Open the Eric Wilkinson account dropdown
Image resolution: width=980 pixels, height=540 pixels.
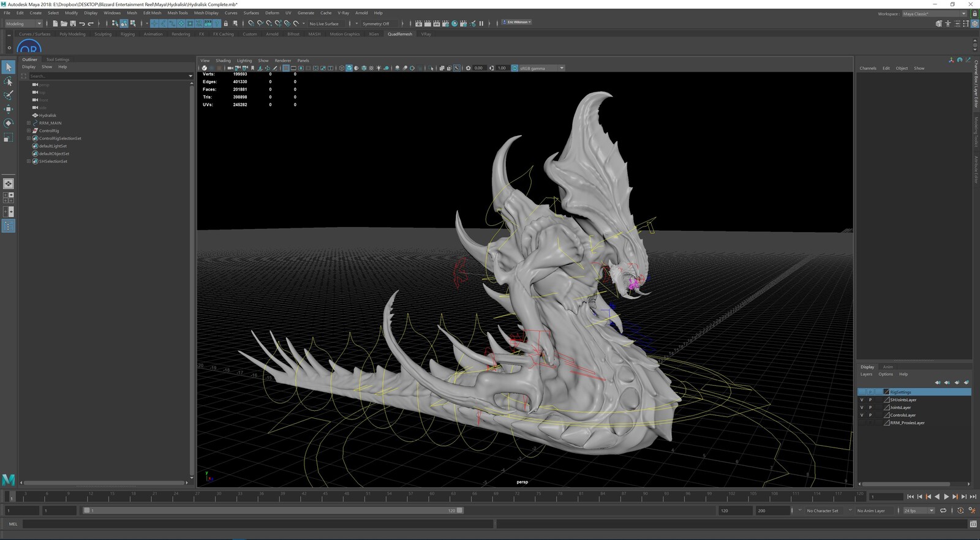[x=517, y=22]
